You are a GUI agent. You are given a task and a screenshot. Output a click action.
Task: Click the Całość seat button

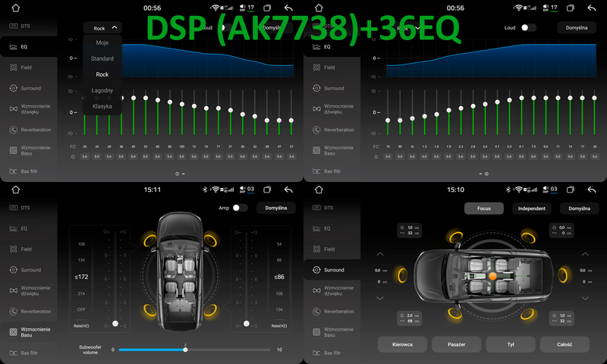point(565,344)
